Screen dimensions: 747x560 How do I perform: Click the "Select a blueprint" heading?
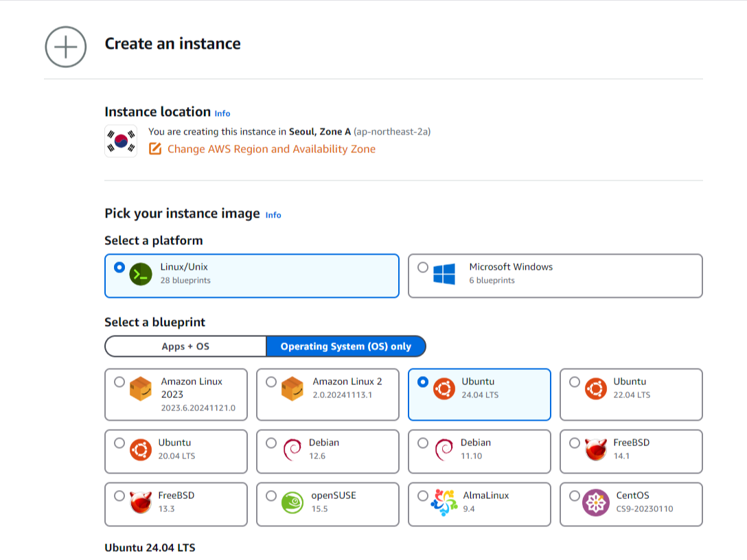pos(155,323)
